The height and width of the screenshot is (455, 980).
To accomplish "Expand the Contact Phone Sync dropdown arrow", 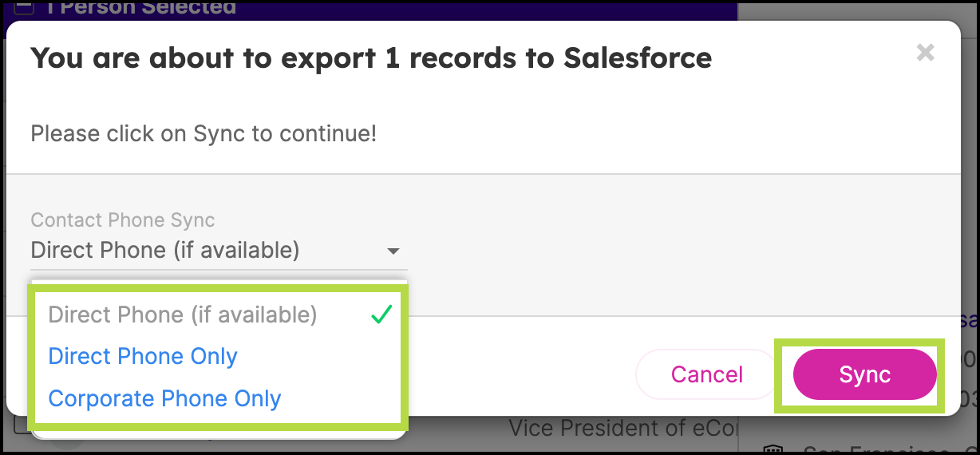I will pos(393,251).
